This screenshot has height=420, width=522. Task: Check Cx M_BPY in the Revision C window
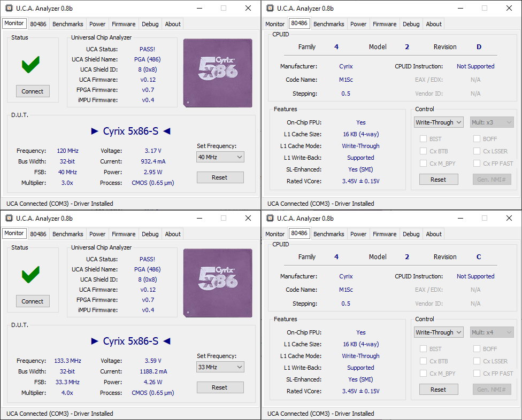[424, 373]
